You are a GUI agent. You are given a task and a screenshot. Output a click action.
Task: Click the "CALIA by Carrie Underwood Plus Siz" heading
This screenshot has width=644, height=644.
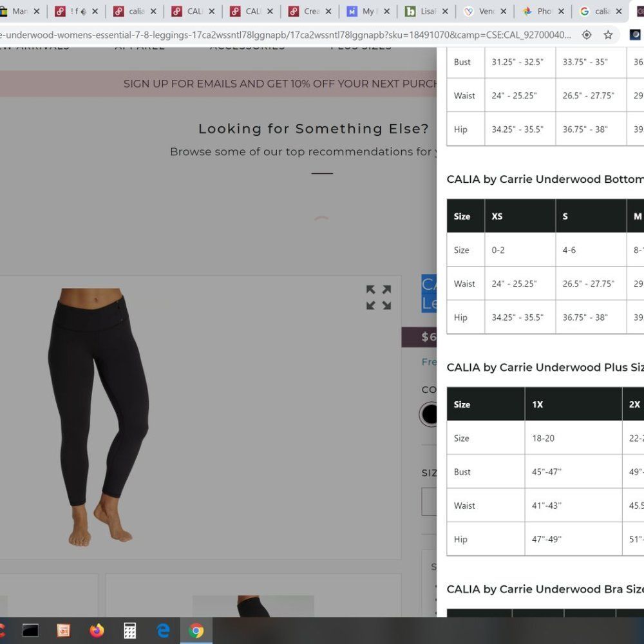click(545, 368)
